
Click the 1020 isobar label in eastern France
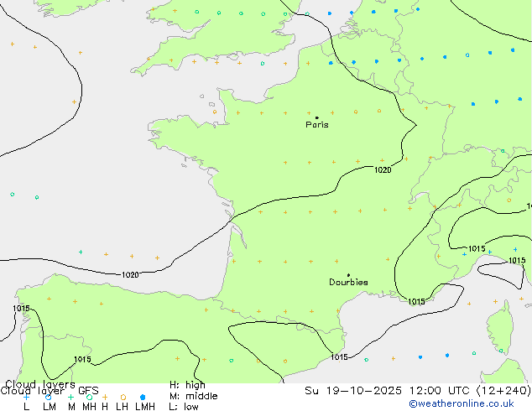pos(383,170)
